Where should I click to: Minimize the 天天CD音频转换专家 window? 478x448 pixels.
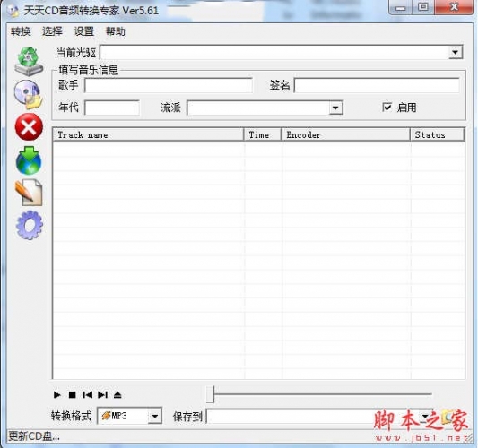point(400,7)
